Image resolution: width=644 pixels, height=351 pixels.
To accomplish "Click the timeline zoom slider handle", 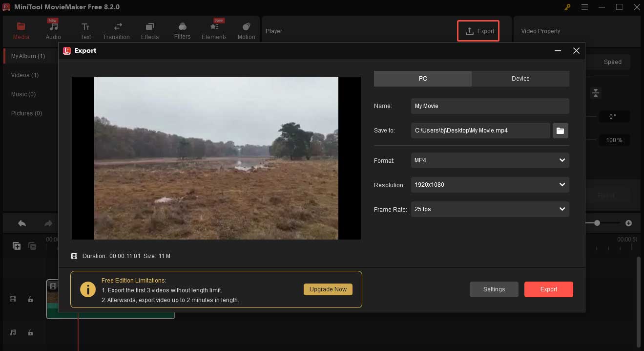I will [x=597, y=223].
